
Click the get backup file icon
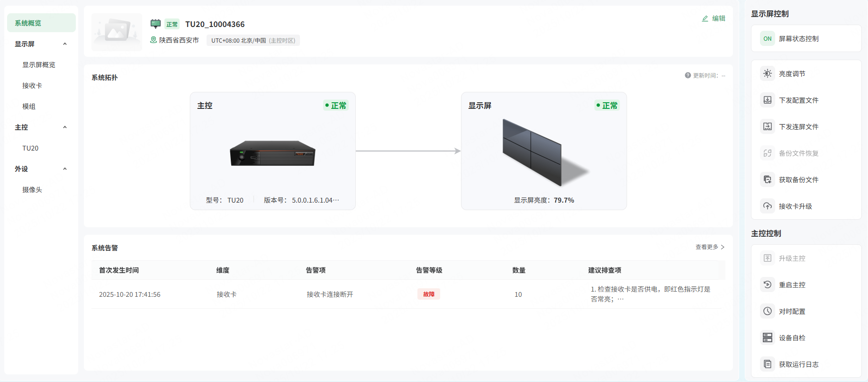(767, 179)
